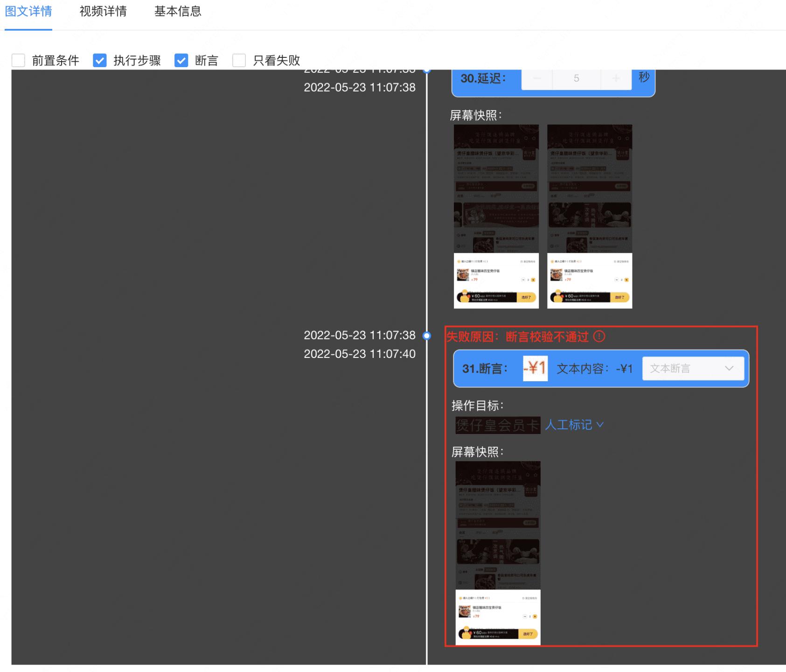Open the 文本断言 dropdown
Image resolution: width=786 pixels, height=672 pixels.
coord(692,368)
